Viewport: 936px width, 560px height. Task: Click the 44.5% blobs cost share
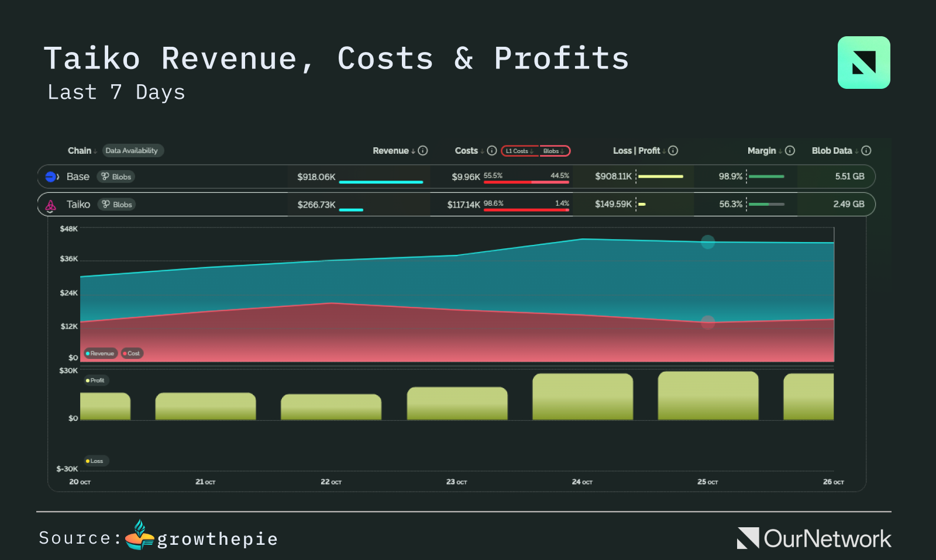pos(560,175)
